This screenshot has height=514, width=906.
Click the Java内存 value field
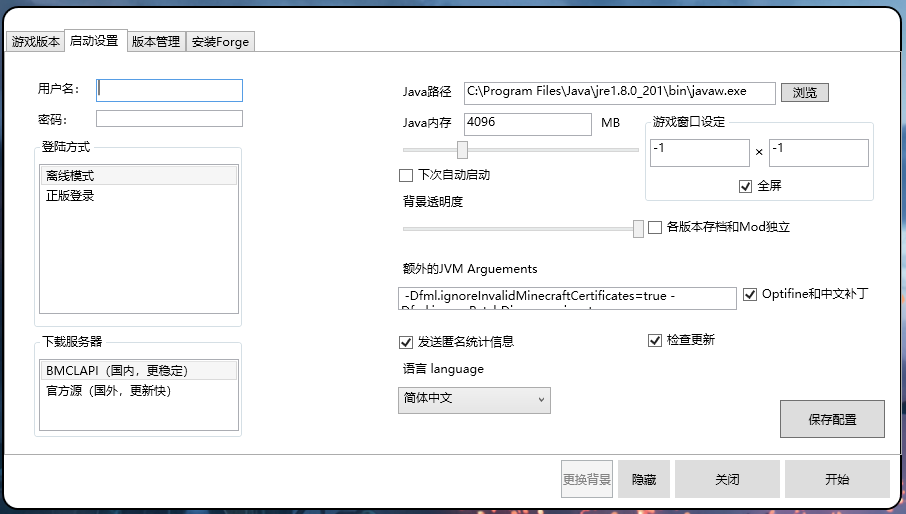coord(528,123)
